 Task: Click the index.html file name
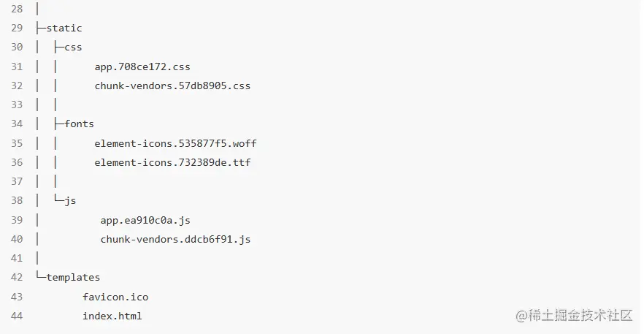pyautogui.click(x=112, y=316)
